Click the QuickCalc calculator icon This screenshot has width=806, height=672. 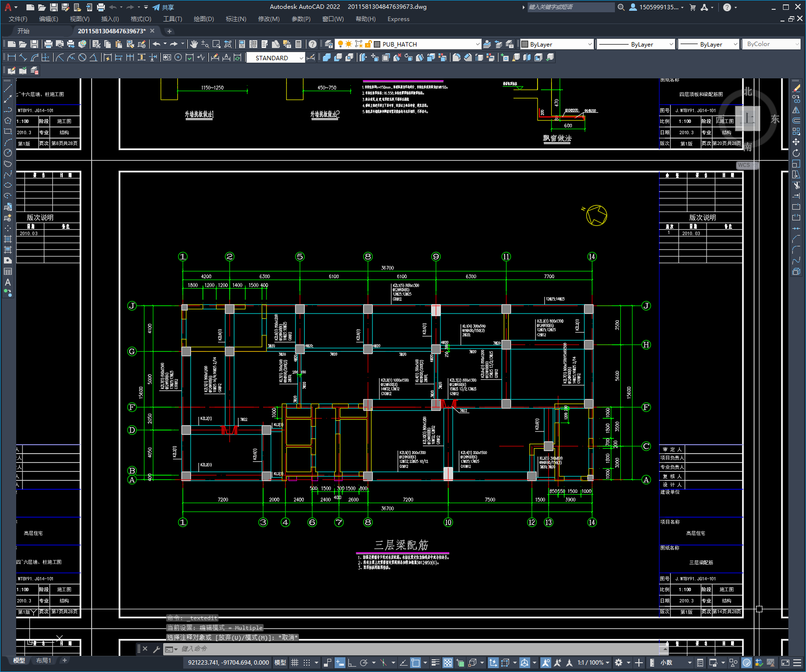(299, 44)
